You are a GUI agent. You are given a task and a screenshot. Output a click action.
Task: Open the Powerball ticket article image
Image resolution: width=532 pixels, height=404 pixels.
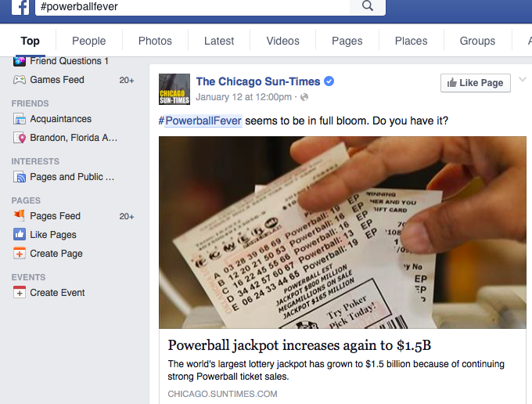(343, 233)
